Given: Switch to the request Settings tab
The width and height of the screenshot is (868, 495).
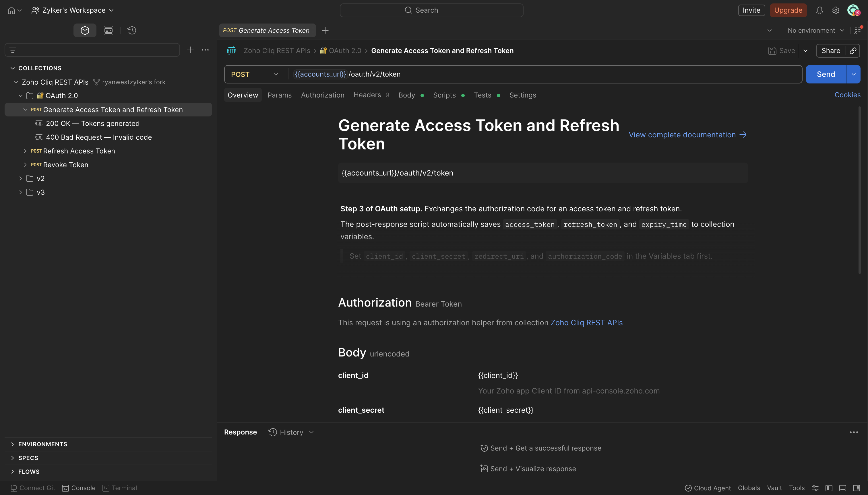Looking at the screenshot, I should (523, 95).
